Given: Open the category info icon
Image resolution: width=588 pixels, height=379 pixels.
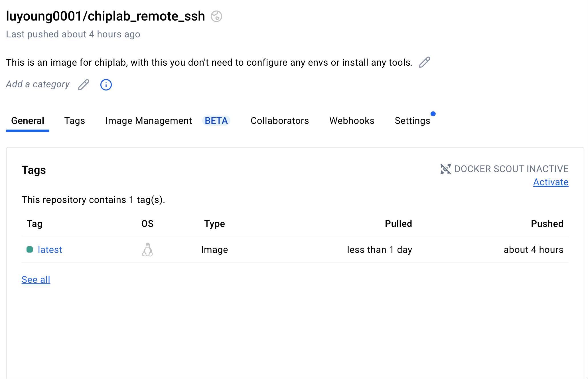Looking at the screenshot, I should pyautogui.click(x=106, y=85).
